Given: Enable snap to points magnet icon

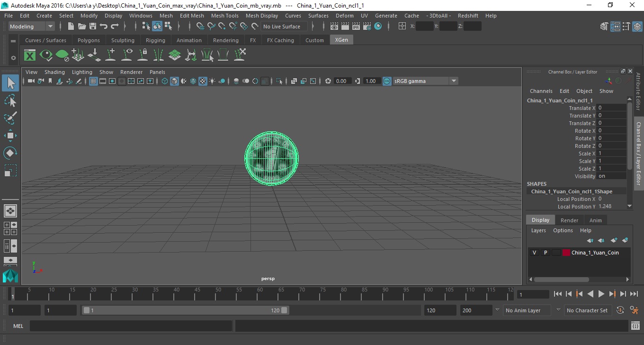Looking at the screenshot, I should pyautogui.click(x=222, y=27).
